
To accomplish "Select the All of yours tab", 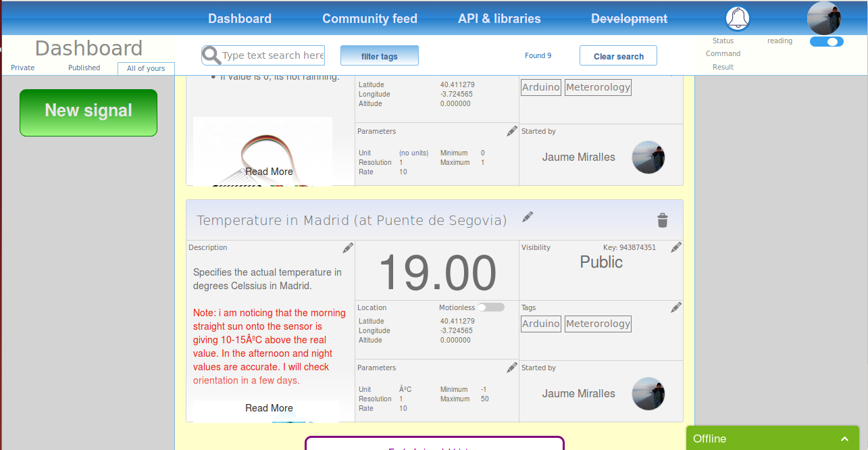I will tap(146, 68).
